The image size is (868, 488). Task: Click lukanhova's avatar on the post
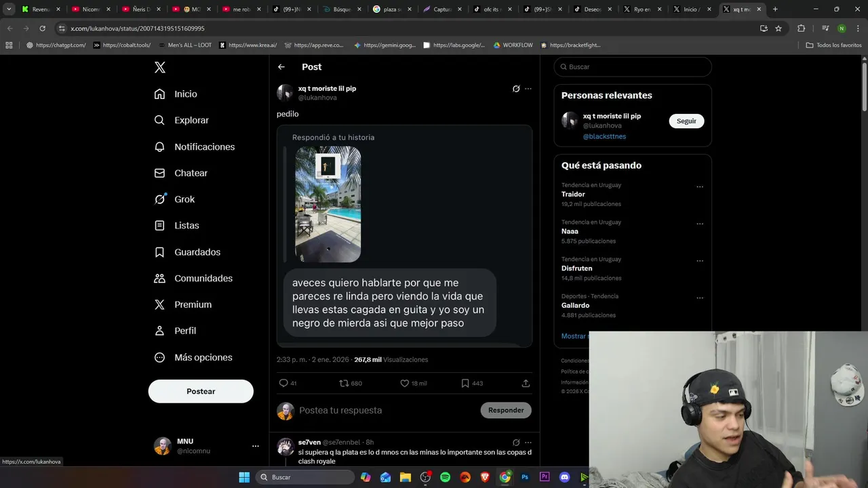pos(285,93)
